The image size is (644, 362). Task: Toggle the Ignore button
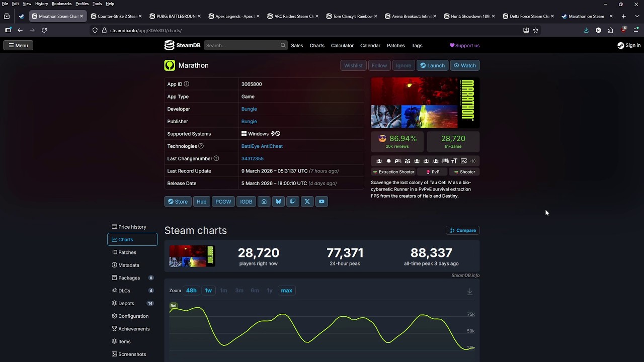404,65
